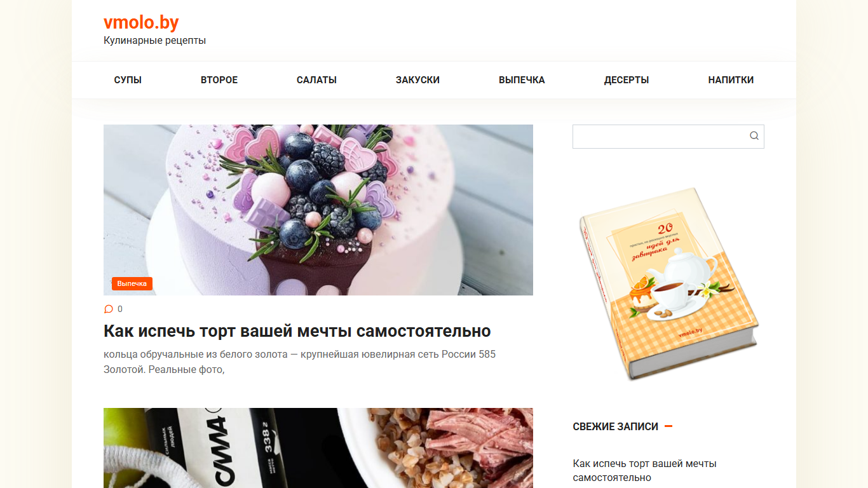
Task: Click the comment count zero next to bubble
Action: coord(120,309)
